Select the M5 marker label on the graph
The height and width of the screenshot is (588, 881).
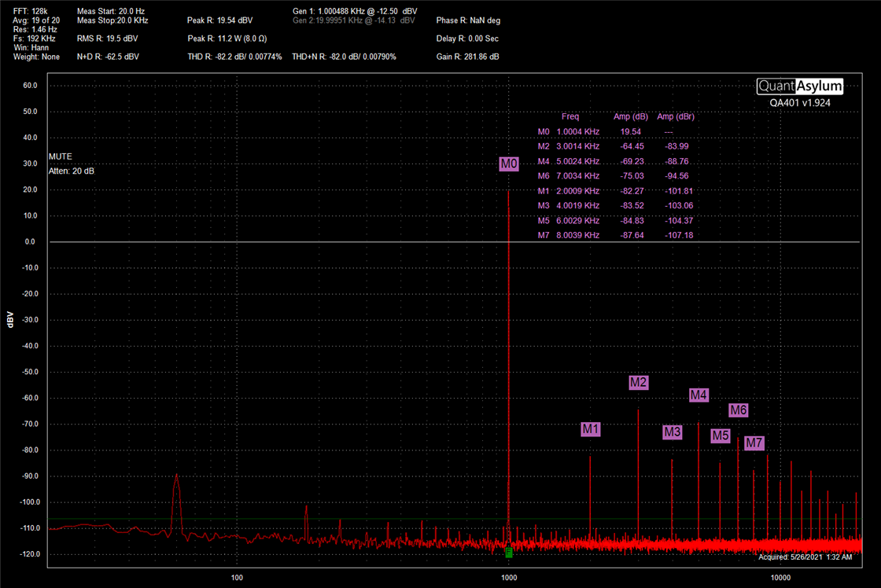click(x=721, y=435)
